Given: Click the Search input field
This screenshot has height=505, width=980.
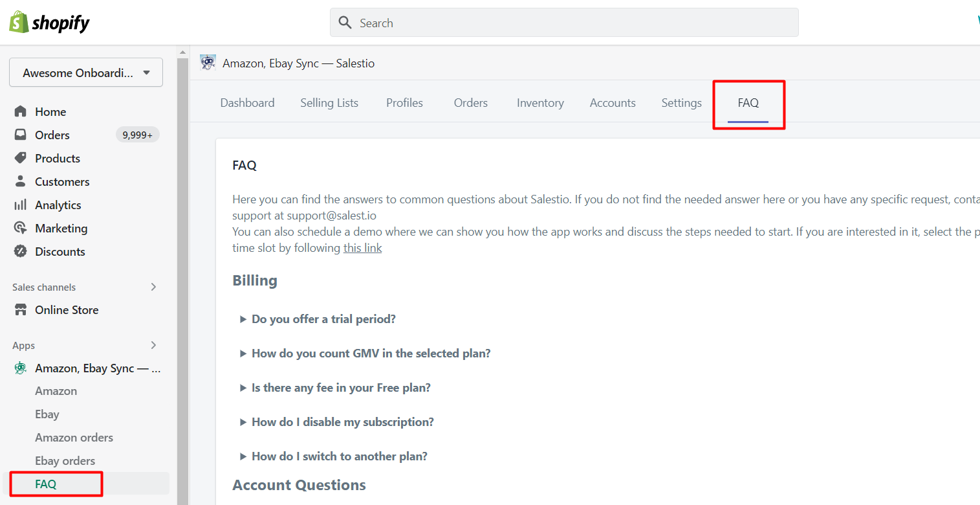Looking at the screenshot, I should tap(564, 23).
